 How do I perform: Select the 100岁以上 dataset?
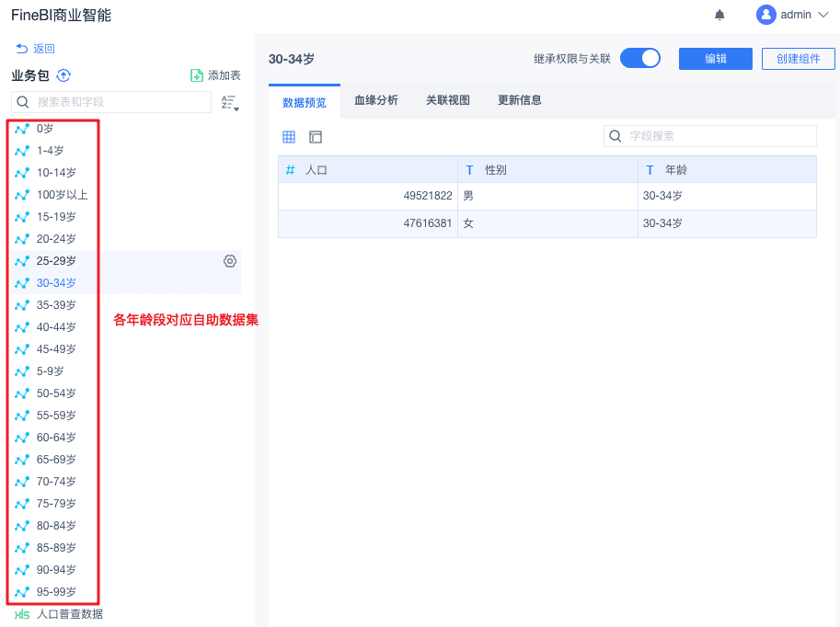point(63,194)
